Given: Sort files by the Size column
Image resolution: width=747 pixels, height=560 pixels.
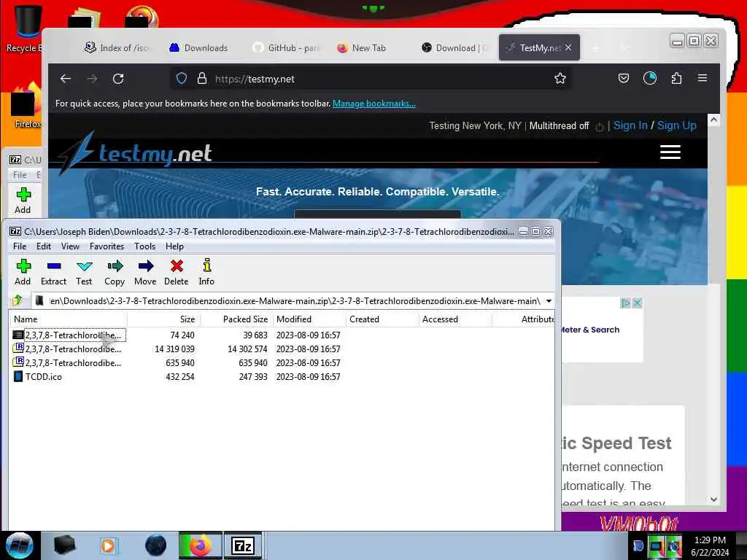Looking at the screenshot, I should (x=163, y=319).
